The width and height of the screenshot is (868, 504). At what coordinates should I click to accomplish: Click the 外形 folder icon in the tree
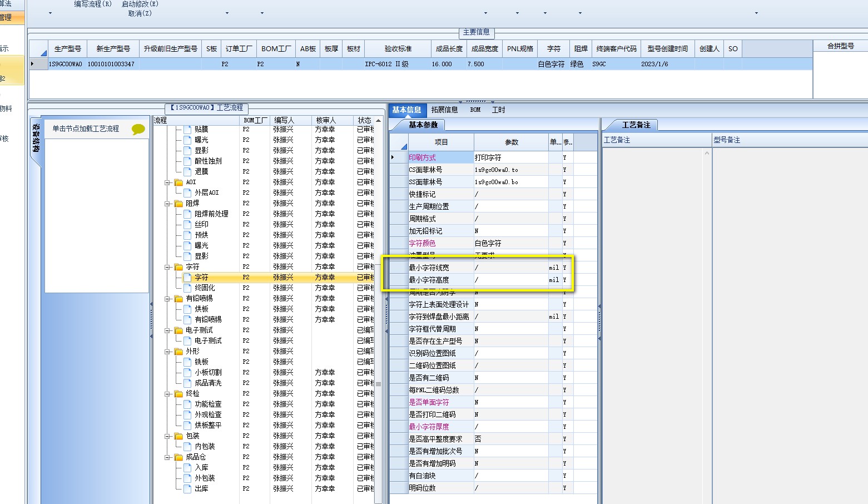pos(178,351)
